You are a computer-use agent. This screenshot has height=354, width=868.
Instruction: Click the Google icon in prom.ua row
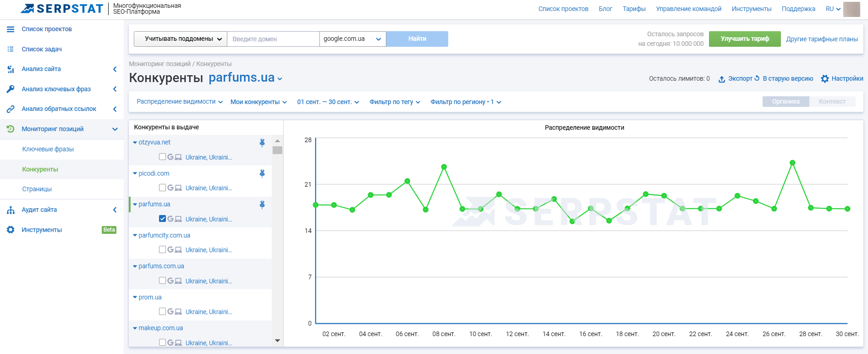point(170,311)
